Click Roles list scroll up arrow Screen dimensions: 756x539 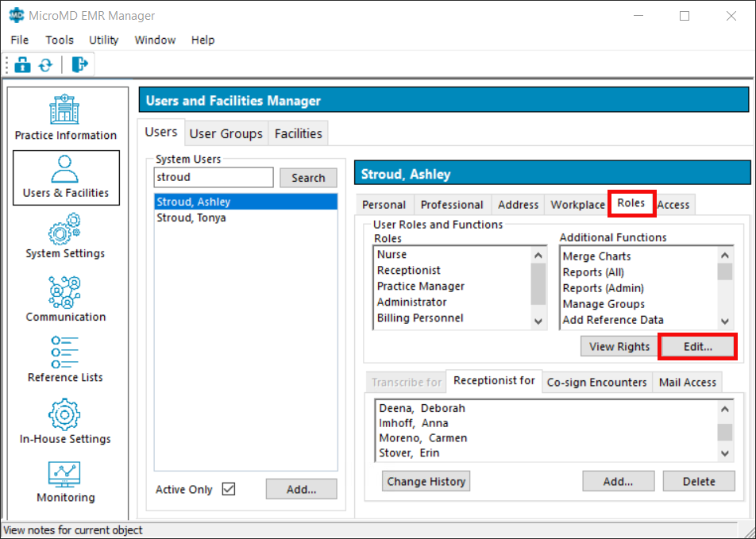538,255
